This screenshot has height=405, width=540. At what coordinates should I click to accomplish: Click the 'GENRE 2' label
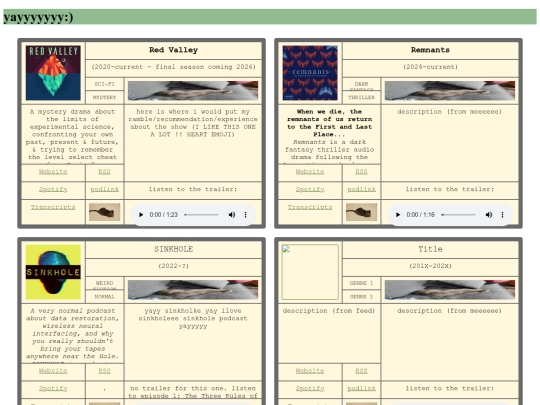pyautogui.click(x=361, y=297)
